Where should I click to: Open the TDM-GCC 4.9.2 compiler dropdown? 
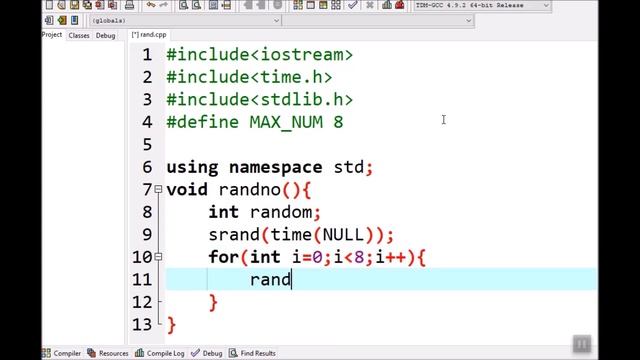pos(482,5)
